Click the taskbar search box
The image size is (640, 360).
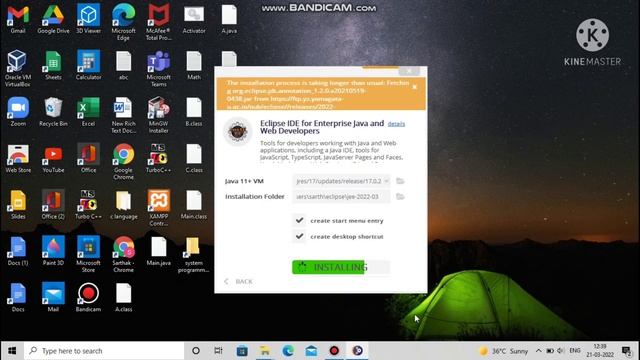point(104,351)
